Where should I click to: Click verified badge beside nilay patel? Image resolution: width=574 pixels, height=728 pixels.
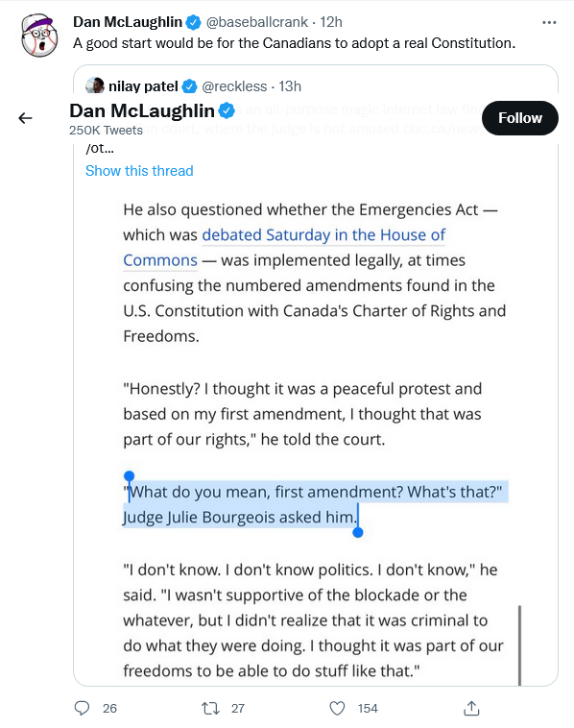[189, 86]
